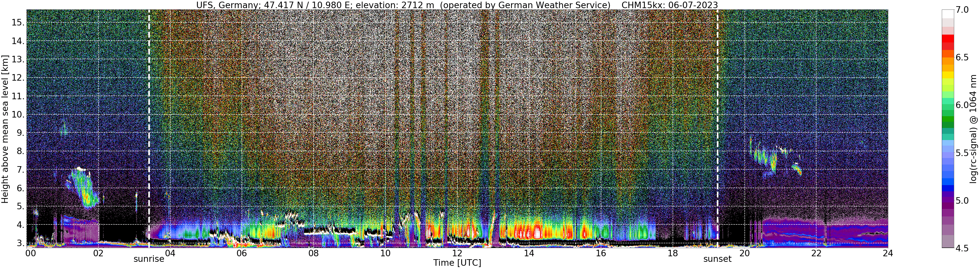Click the time tick label '24'
980x269 pixels.
click(x=888, y=253)
